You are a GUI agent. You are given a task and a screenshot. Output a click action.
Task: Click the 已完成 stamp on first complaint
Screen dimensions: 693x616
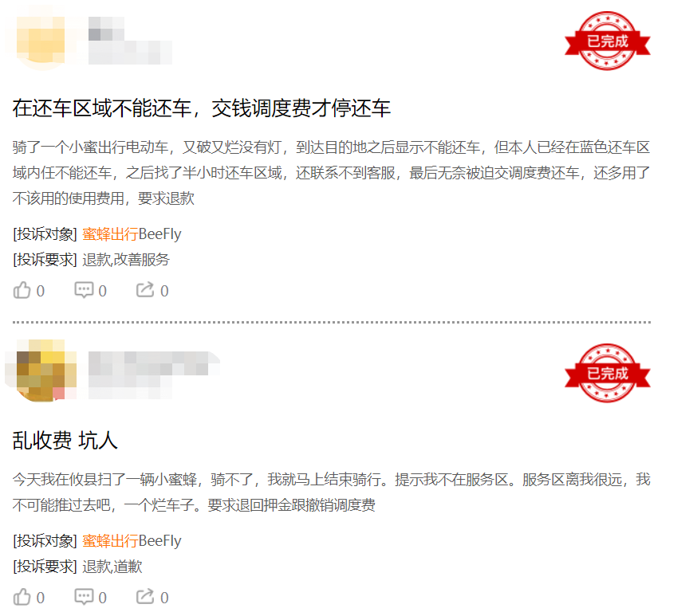(x=607, y=41)
